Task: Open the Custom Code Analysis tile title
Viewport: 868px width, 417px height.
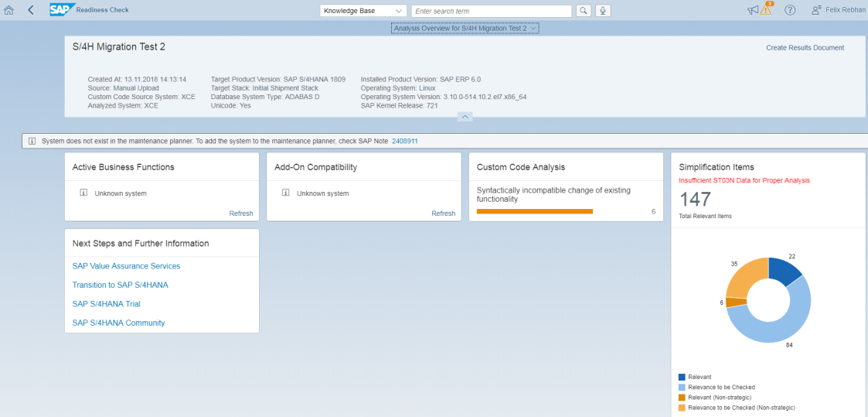Action: pyautogui.click(x=520, y=167)
